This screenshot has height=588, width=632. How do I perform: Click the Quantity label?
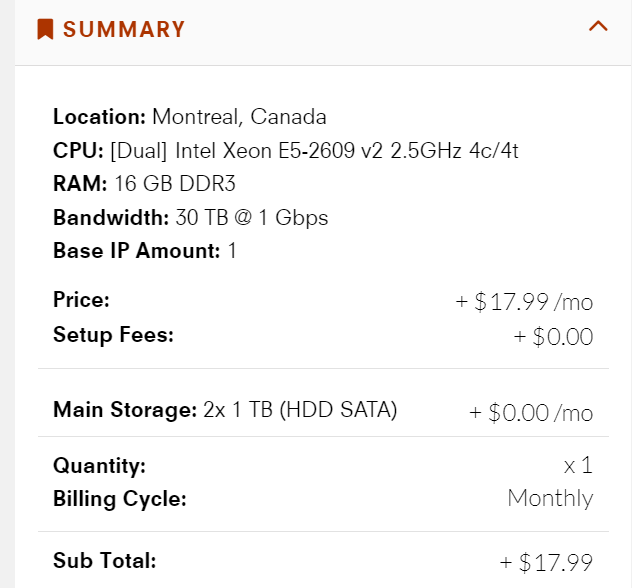[x=99, y=465]
